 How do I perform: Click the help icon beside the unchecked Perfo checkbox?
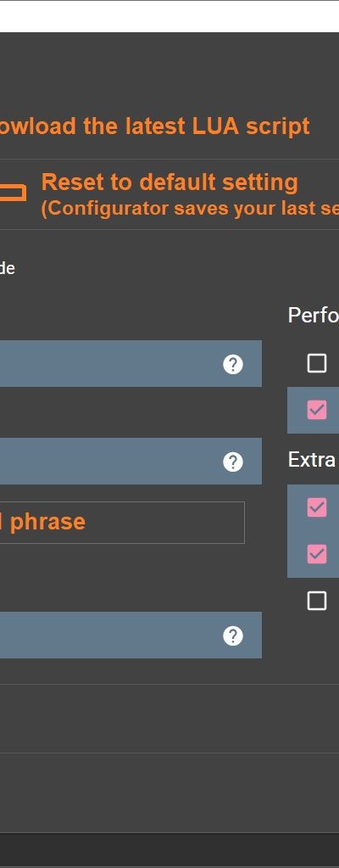[x=233, y=364]
